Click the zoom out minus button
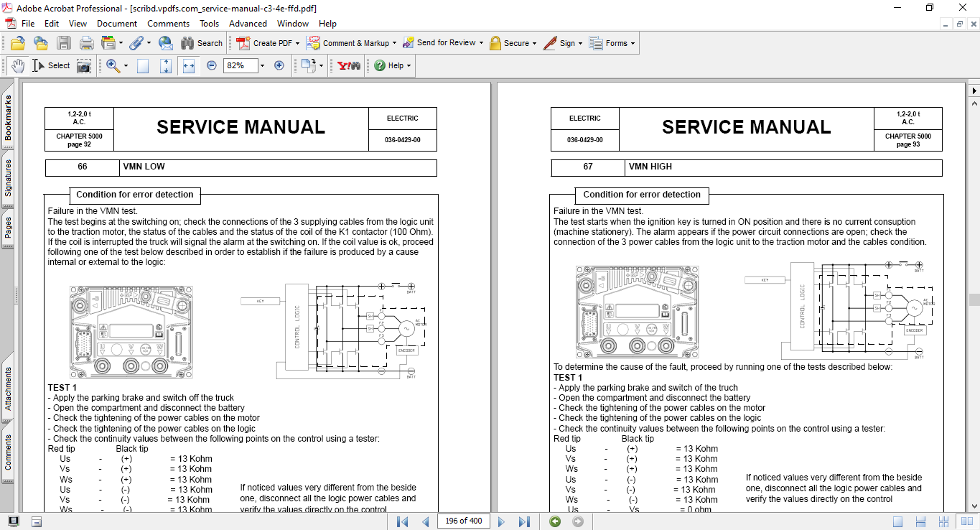 tap(212, 65)
